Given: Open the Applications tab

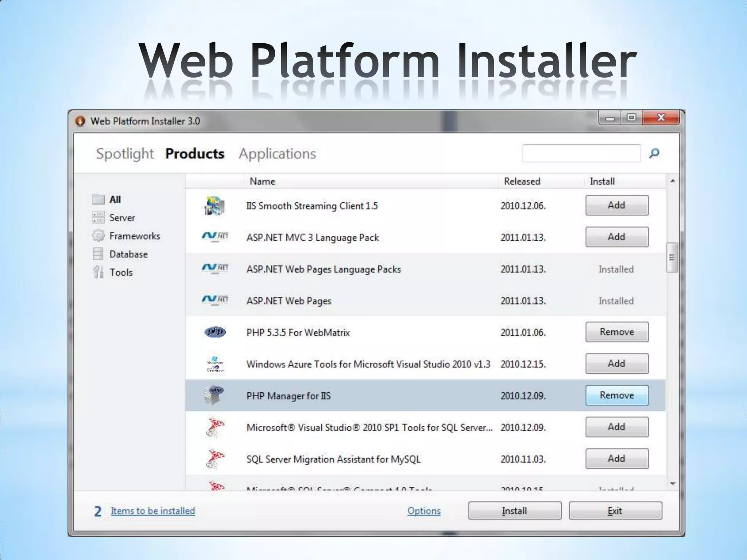Looking at the screenshot, I should click(278, 154).
